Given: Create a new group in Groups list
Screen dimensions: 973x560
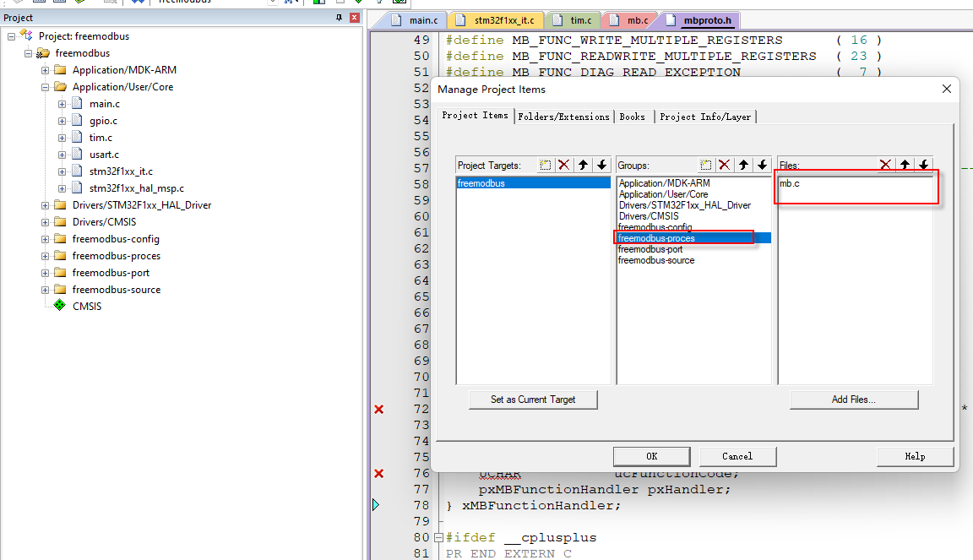Looking at the screenshot, I should (706, 165).
